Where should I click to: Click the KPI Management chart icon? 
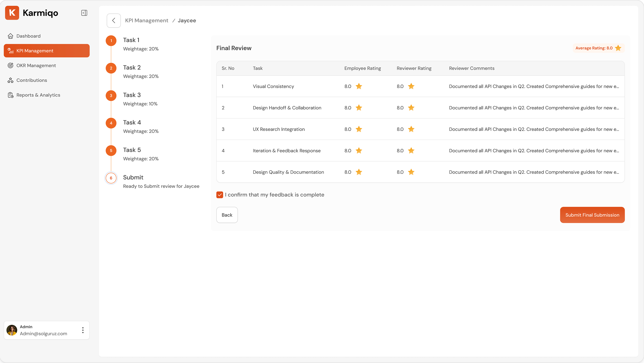(10, 51)
